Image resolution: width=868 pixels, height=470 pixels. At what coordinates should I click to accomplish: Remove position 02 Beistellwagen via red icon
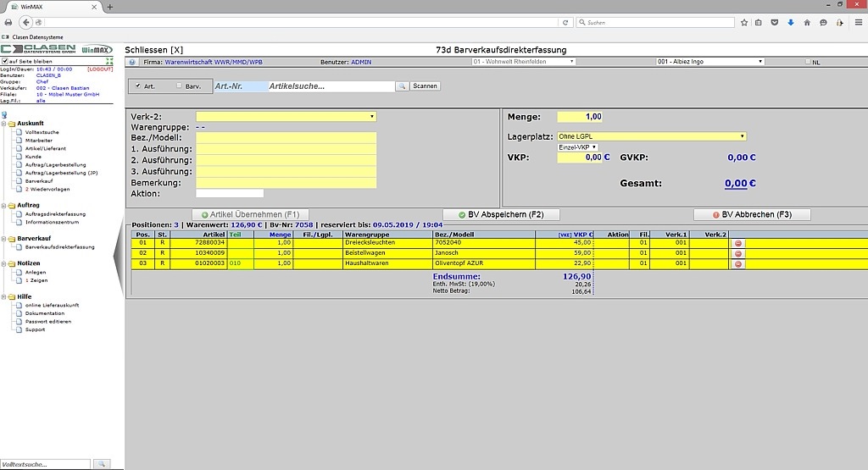[738, 254]
